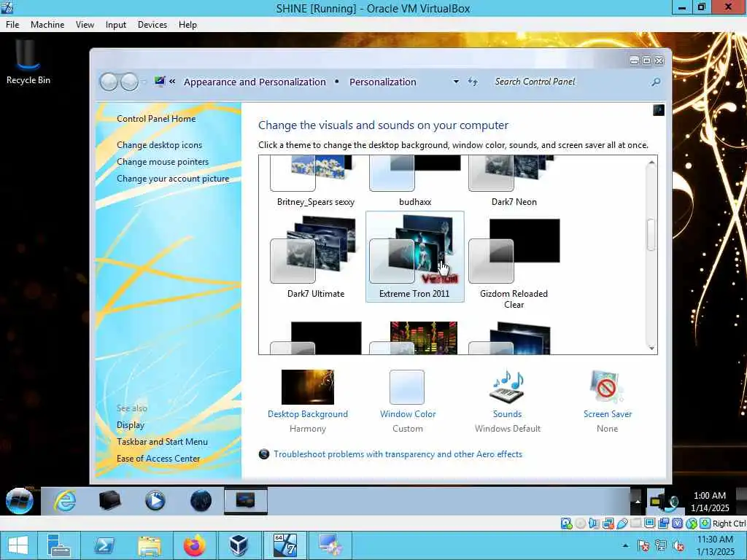Open VirtualBox File menu
Screen dimensions: 747x560
(x=12, y=25)
